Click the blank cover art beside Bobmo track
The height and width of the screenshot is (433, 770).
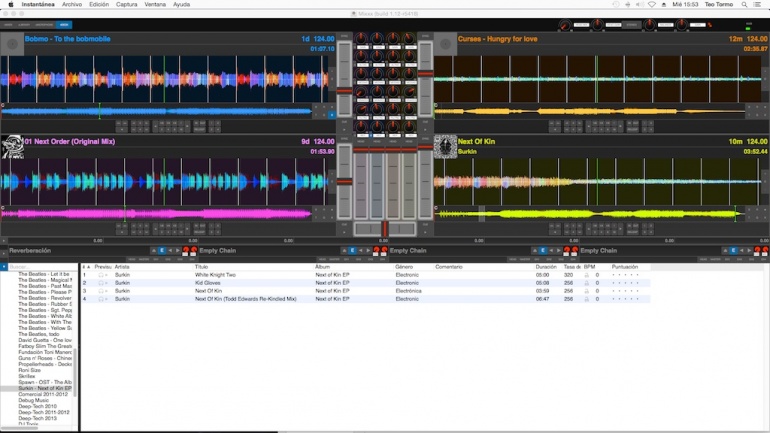tap(12, 44)
